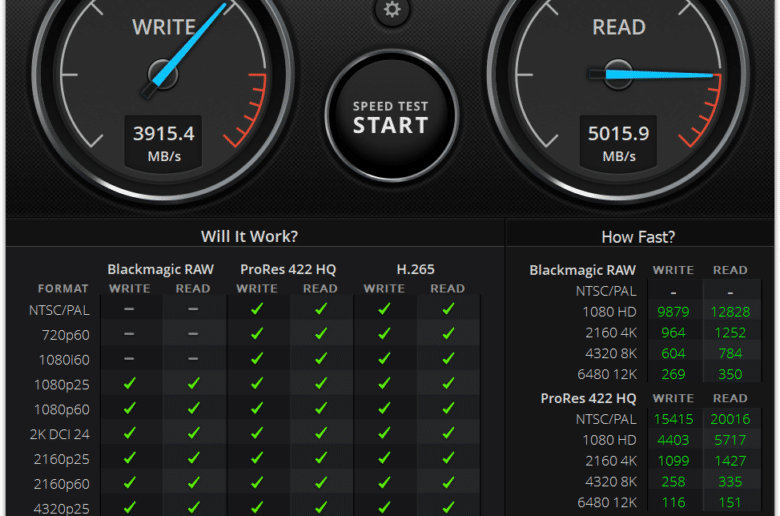Click 2K DCI 24 ProRes 422 HQ read checkmark
The width and height of the screenshot is (780, 516).
click(x=321, y=433)
